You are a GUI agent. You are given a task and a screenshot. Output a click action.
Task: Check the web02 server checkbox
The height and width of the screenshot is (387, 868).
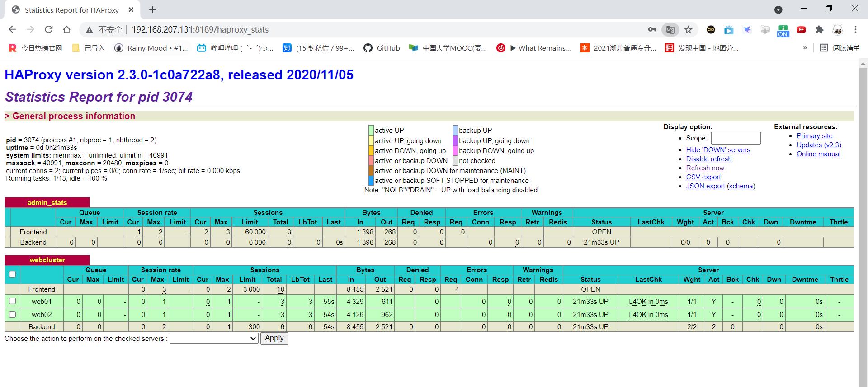(x=13, y=314)
